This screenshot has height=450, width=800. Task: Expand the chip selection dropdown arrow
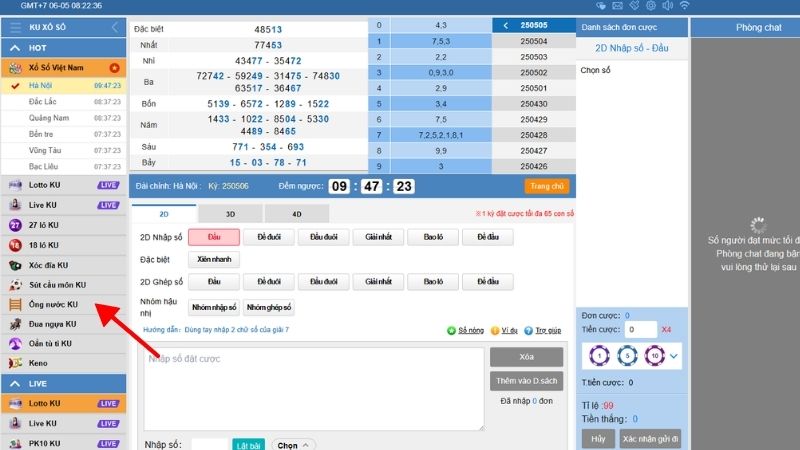point(674,356)
